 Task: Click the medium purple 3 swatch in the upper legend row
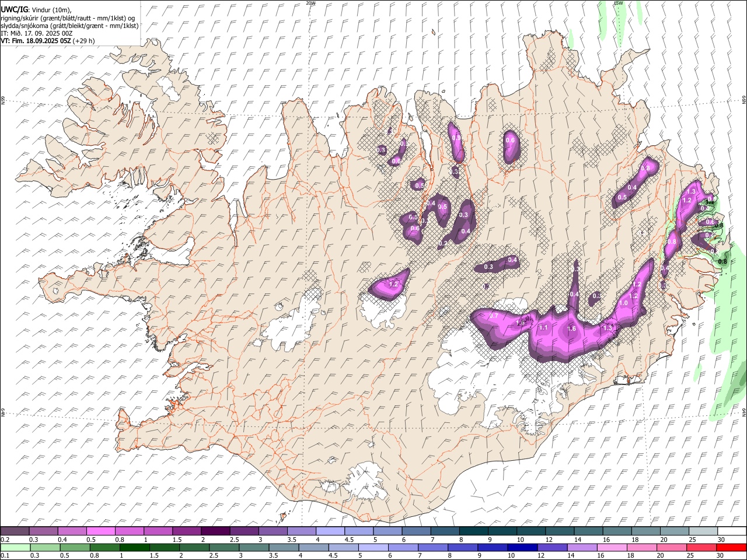pos(273,531)
